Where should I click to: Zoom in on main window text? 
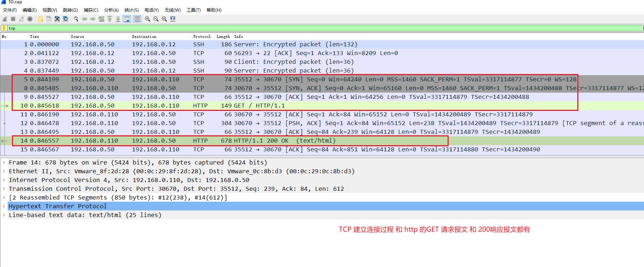pos(148,19)
